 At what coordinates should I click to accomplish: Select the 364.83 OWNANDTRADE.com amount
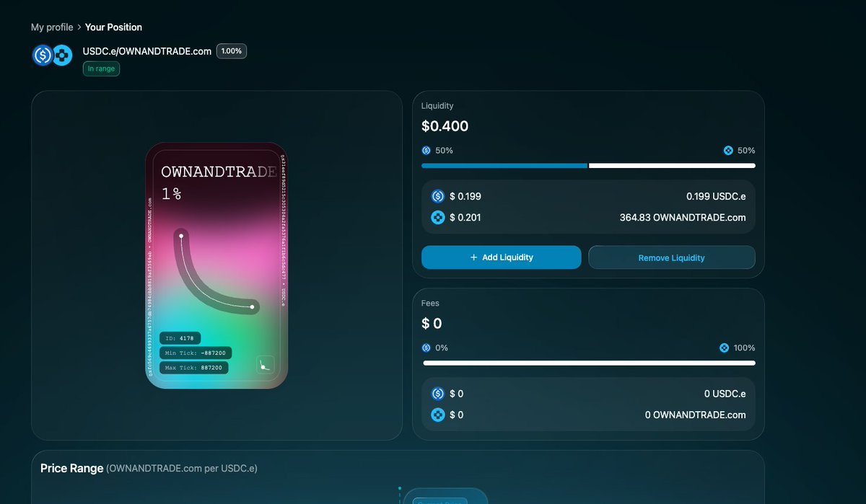coord(683,217)
